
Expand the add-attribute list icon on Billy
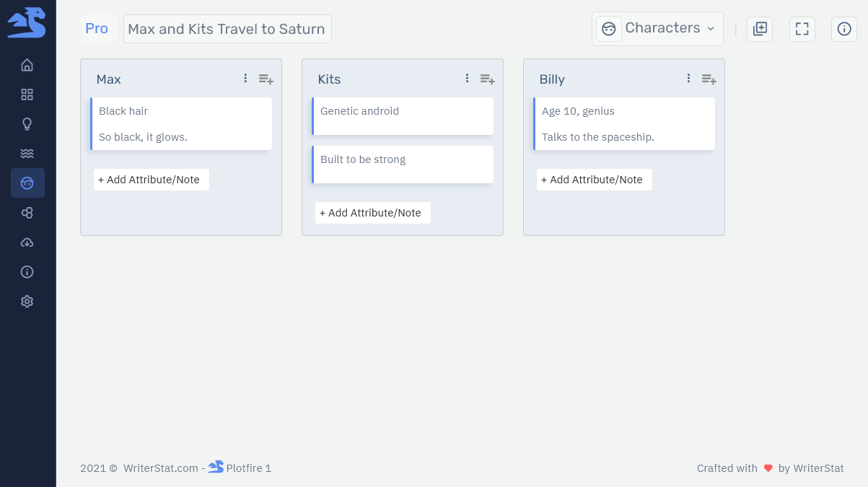(x=709, y=79)
